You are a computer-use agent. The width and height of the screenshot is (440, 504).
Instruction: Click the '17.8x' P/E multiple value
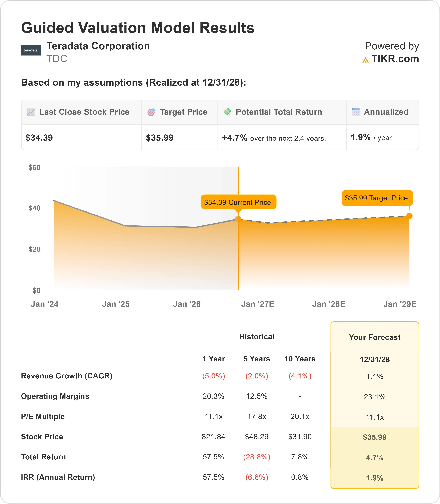click(x=257, y=416)
